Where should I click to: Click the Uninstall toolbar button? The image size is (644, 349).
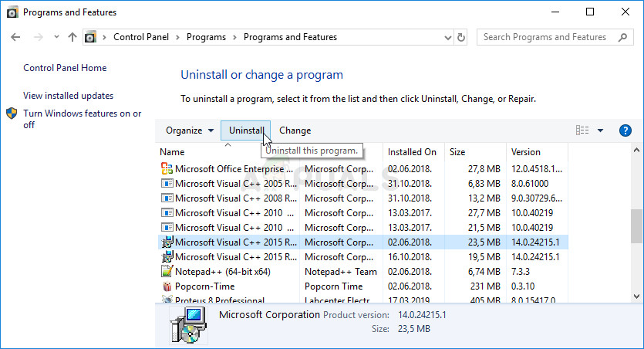point(246,130)
